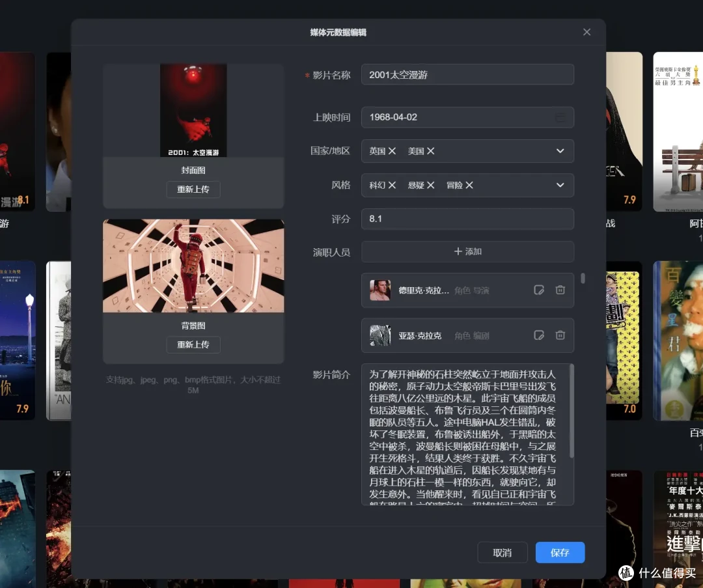This screenshot has width=703, height=588.
Task: Re-upload the cover image
Action: pyautogui.click(x=193, y=189)
